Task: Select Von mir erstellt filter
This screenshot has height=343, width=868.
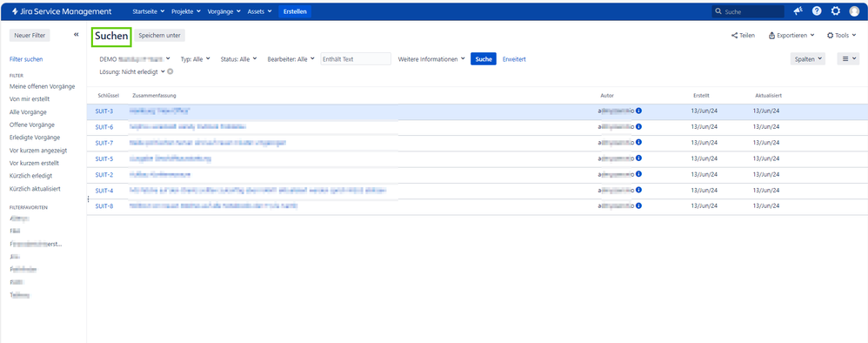Action: 30,99
